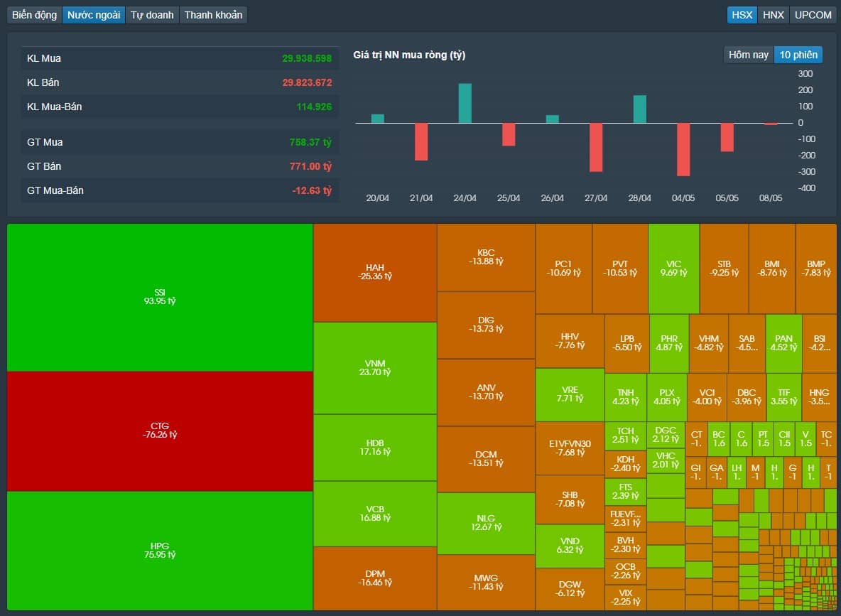Select the SHB treemap tile
The width and height of the screenshot is (841, 616).
[x=570, y=499]
